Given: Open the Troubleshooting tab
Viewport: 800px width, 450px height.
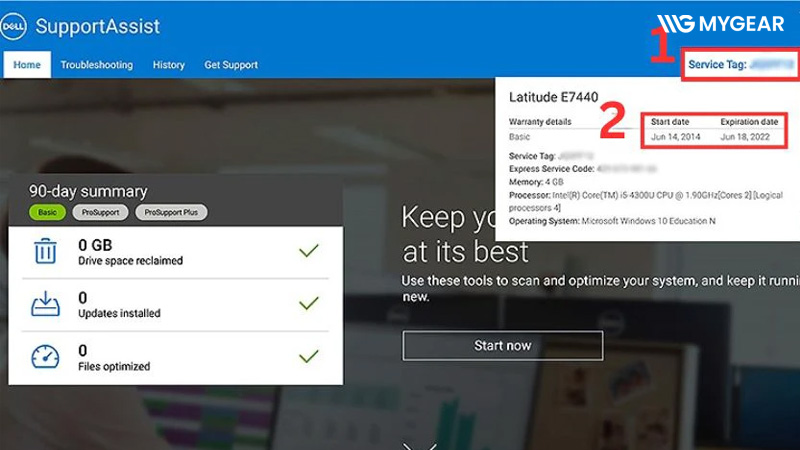Looking at the screenshot, I should pos(96,65).
